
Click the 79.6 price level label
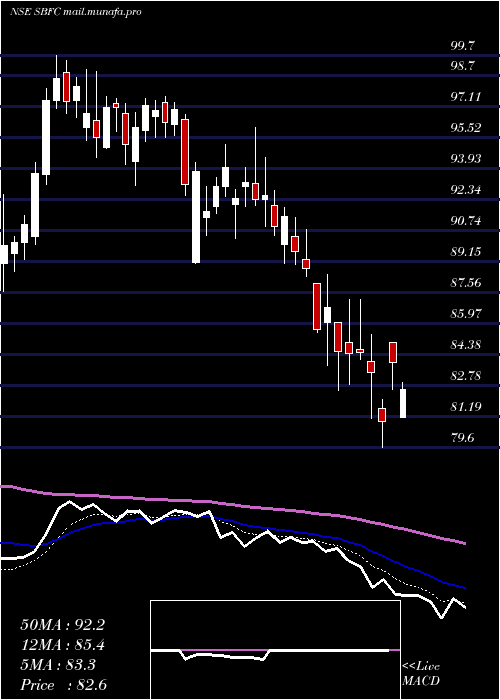(462, 438)
